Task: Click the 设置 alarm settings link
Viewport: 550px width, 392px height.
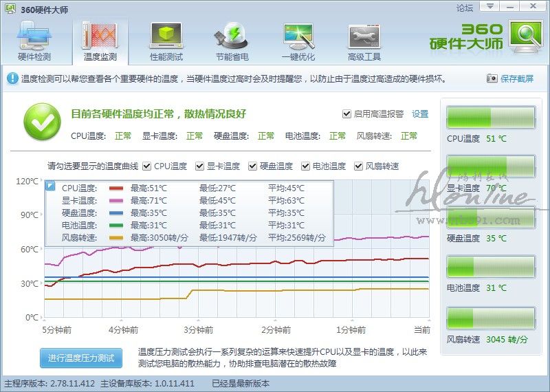Action: click(420, 114)
